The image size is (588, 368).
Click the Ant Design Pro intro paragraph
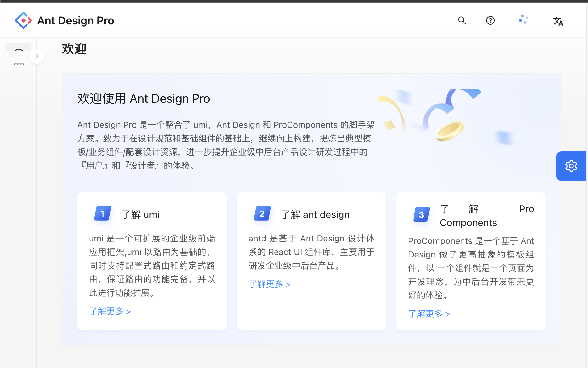click(226, 145)
